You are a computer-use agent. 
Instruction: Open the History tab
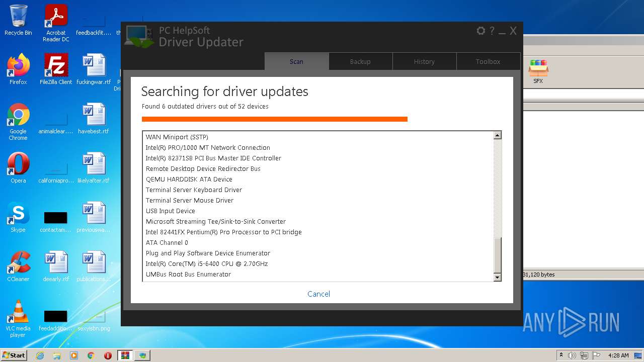point(424,61)
